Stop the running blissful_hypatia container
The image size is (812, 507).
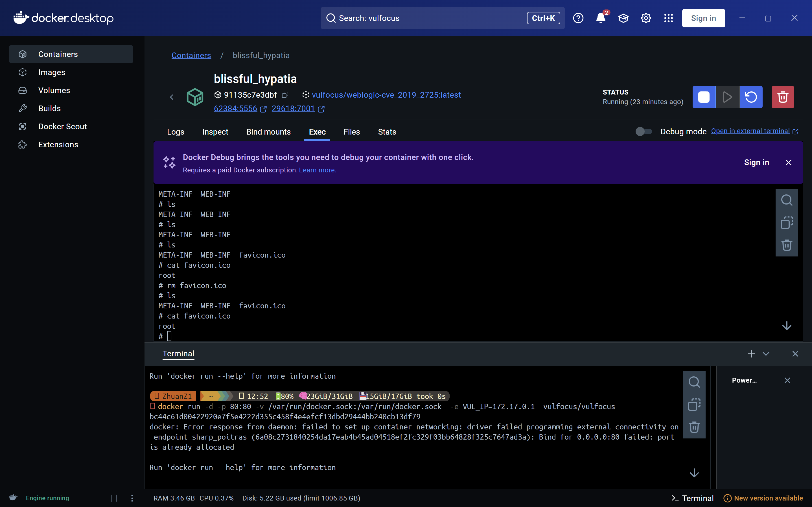704,97
